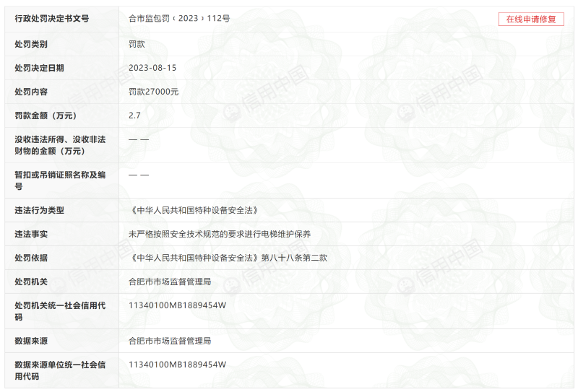Viewport: 578px width, 392px height.
Task: Select the 违法行为类型 label
Action: point(39,210)
